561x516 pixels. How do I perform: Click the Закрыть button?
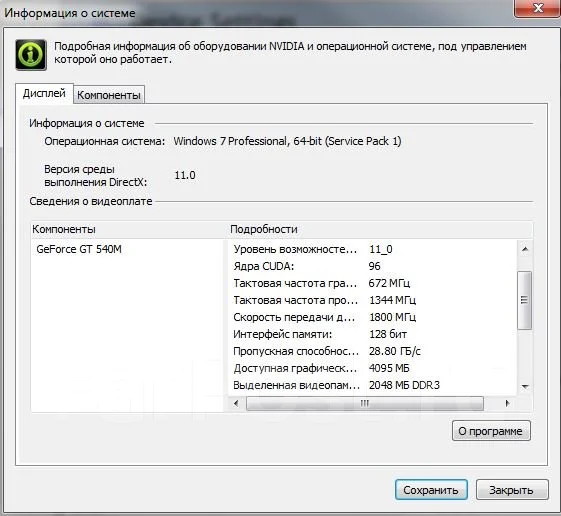512,490
